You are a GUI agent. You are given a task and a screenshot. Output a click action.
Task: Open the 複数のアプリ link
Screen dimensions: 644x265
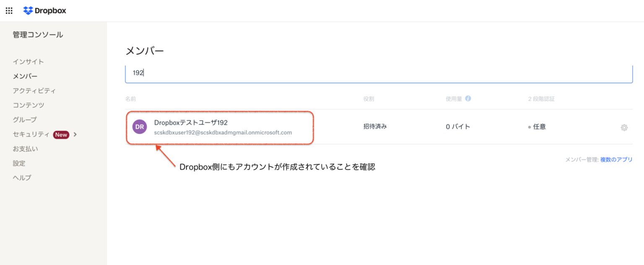point(616,159)
